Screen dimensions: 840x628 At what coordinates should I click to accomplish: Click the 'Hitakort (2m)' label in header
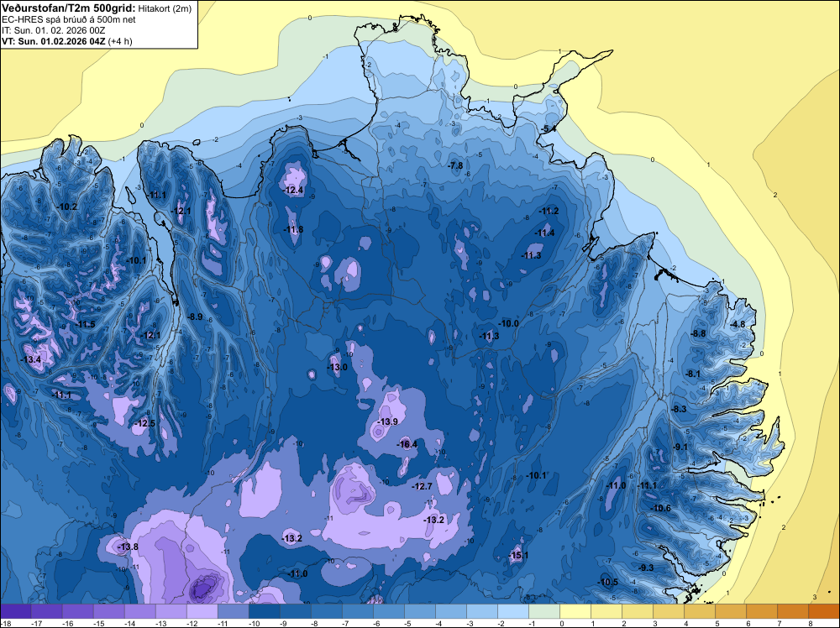(165, 8)
